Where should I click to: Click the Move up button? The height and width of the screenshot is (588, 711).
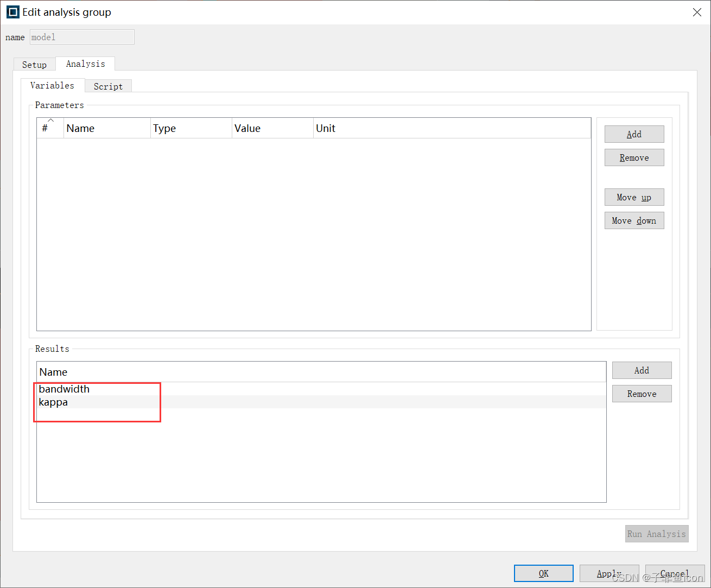[x=634, y=197]
